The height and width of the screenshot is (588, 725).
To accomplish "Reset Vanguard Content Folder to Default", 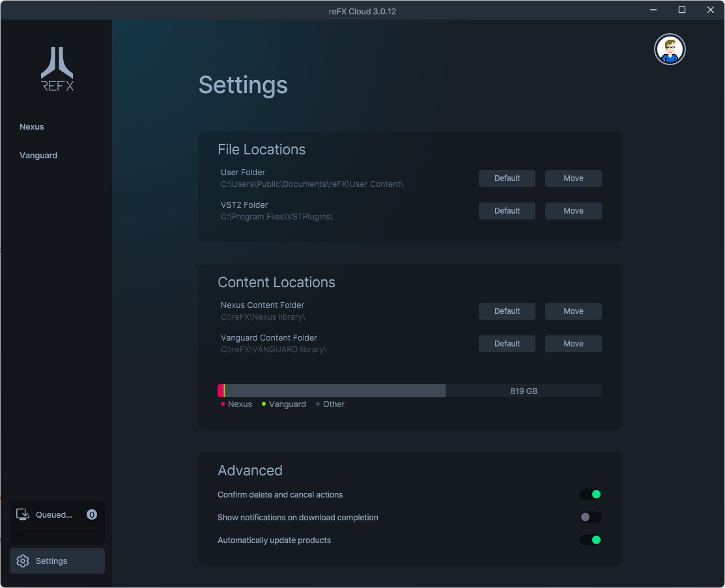I will coord(507,344).
